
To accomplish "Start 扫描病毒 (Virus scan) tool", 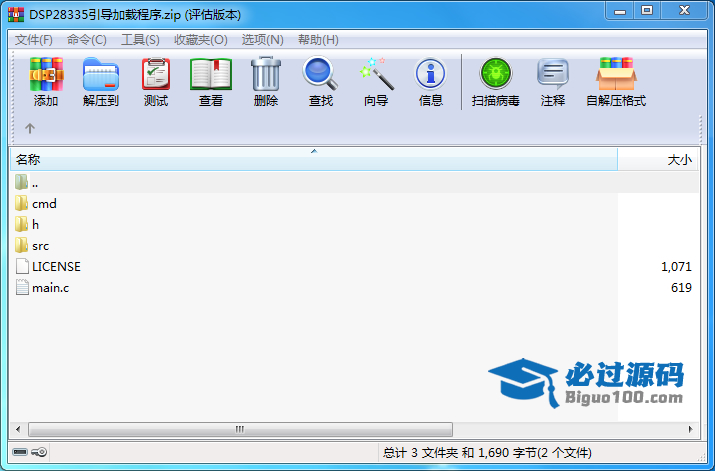I will [496, 73].
